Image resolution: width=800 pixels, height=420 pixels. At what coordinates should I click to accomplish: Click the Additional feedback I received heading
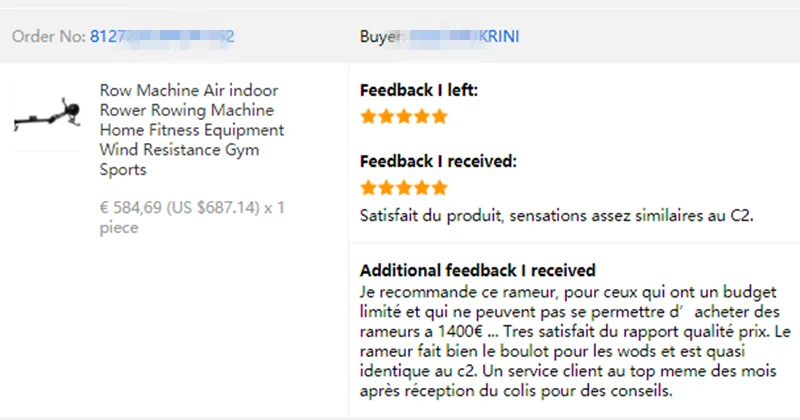[x=478, y=270]
